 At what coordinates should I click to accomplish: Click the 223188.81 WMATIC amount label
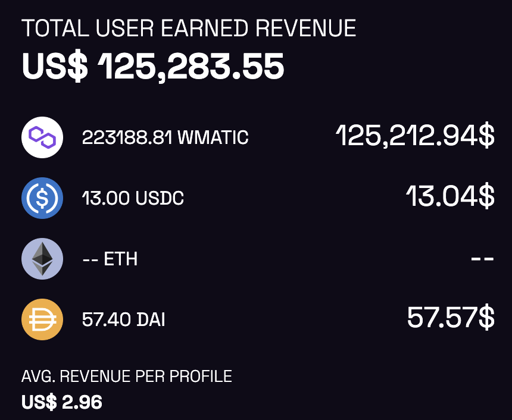coord(165,138)
